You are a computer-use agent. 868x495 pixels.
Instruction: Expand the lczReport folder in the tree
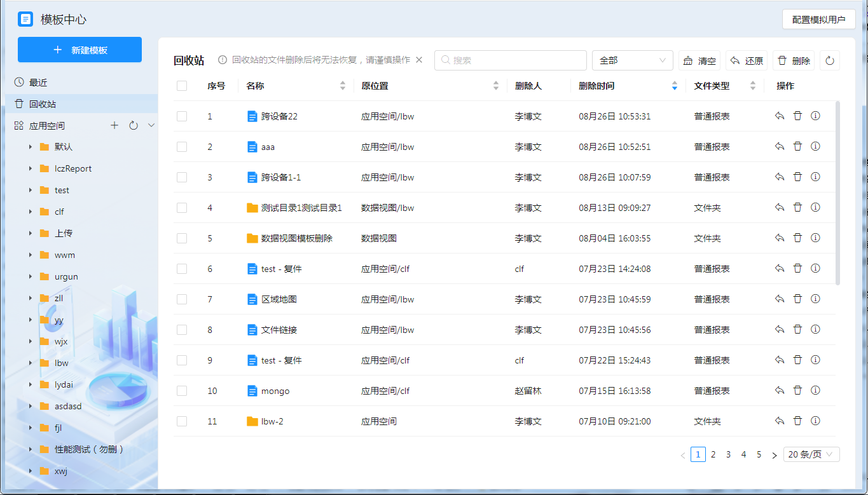[x=31, y=168]
